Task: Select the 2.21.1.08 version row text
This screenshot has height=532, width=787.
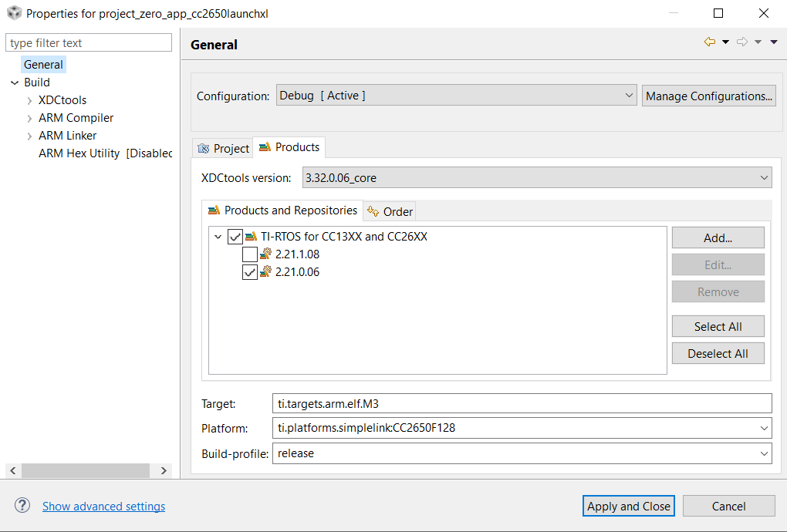Action: 297,254
